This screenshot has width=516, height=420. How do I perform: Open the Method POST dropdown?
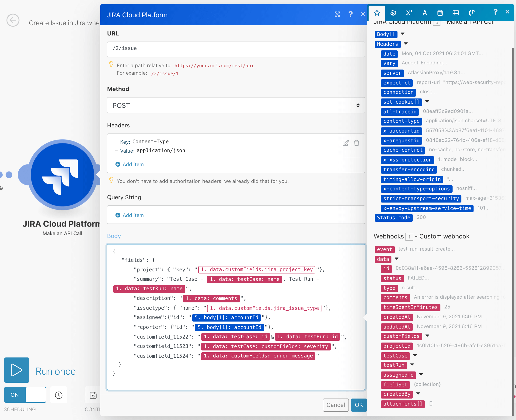(x=236, y=105)
